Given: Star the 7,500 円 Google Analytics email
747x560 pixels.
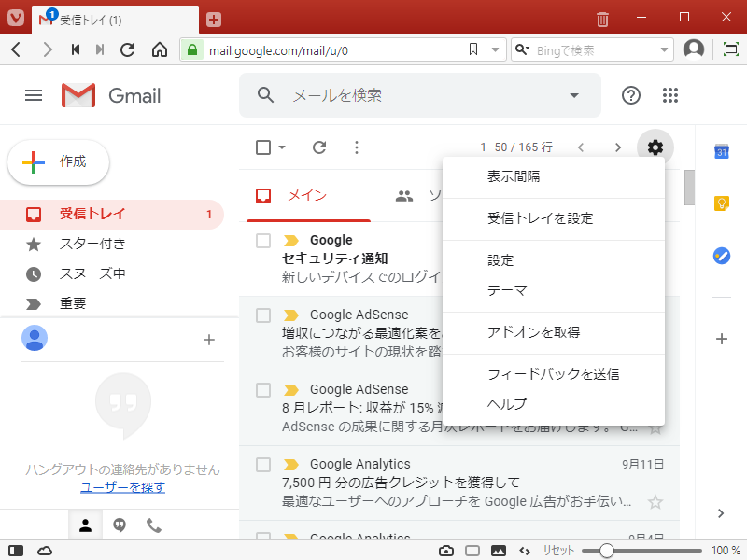Looking at the screenshot, I should pos(655,502).
